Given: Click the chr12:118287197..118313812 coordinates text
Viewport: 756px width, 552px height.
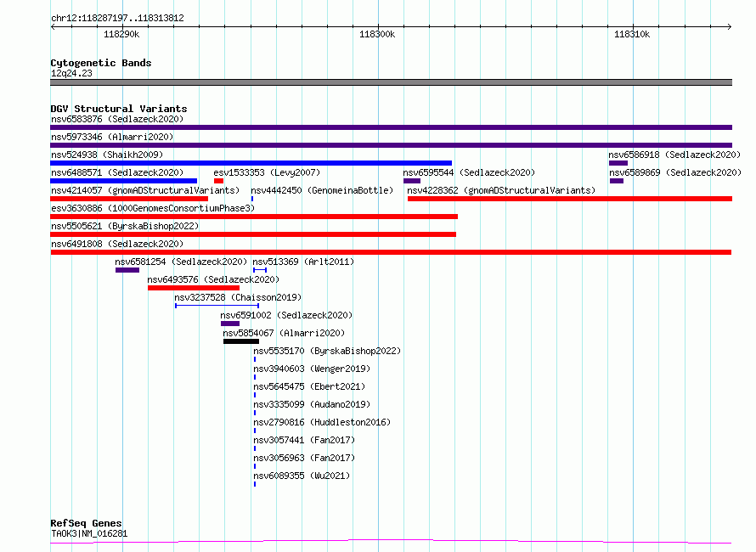Looking at the screenshot, I should point(117,19).
